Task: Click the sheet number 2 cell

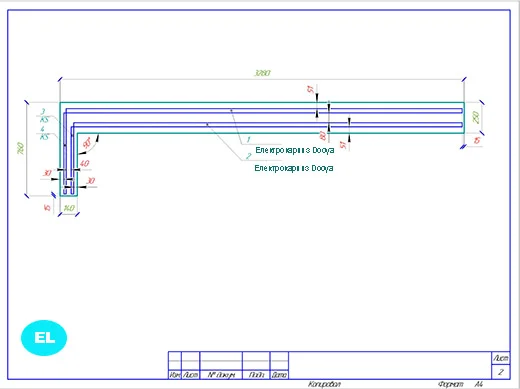Action: [501, 372]
